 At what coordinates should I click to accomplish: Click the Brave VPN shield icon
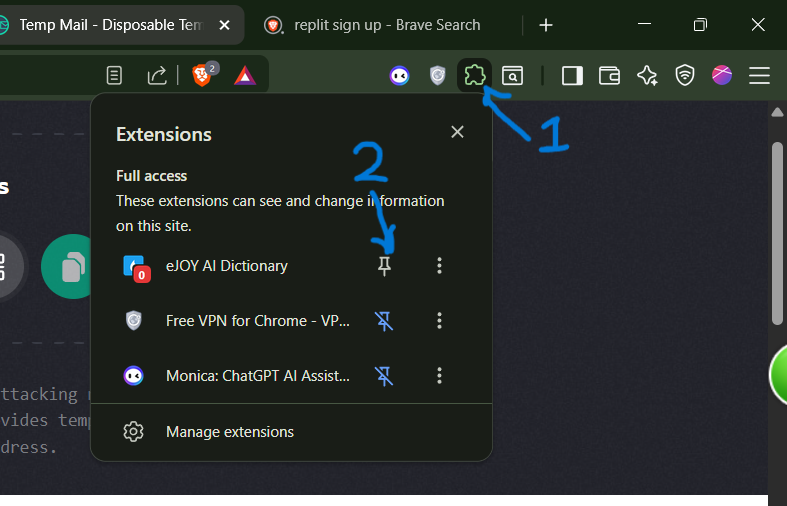tap(685, 76)
